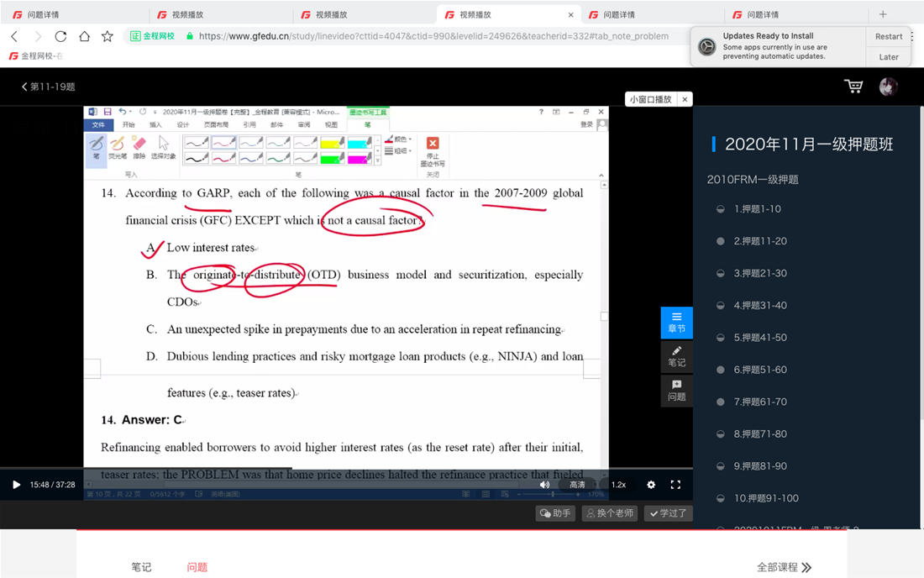Play the lecture video
The width and height of the screenshot is (924, 578).
[16, 485]
